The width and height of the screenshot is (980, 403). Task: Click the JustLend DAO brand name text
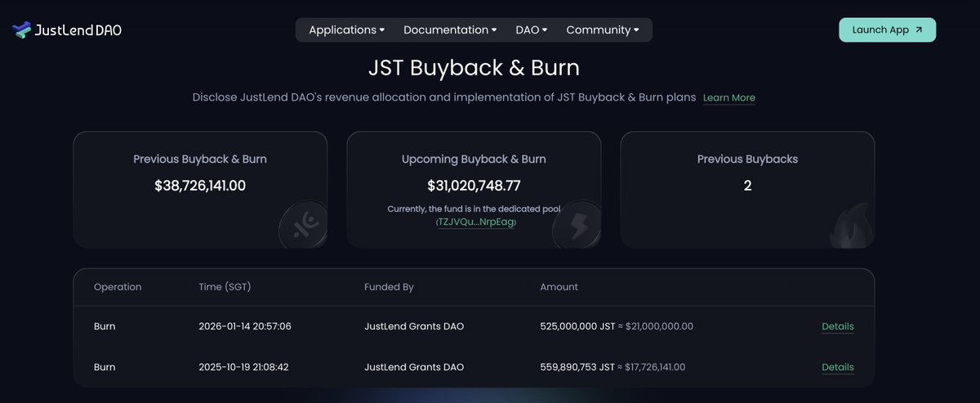click(x=79, y=30)
